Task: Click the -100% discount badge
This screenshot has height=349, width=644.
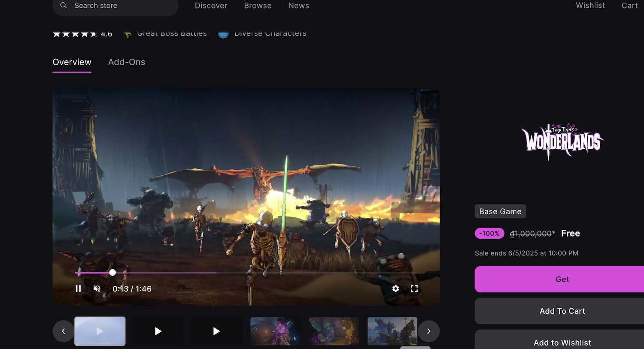Action: coord(489,233)
